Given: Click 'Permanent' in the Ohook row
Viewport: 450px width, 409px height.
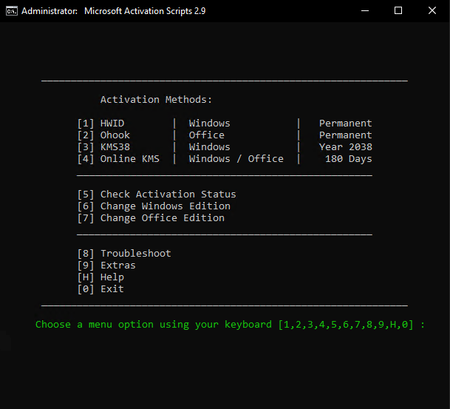Looking at the screenshot, I should 345,135.
